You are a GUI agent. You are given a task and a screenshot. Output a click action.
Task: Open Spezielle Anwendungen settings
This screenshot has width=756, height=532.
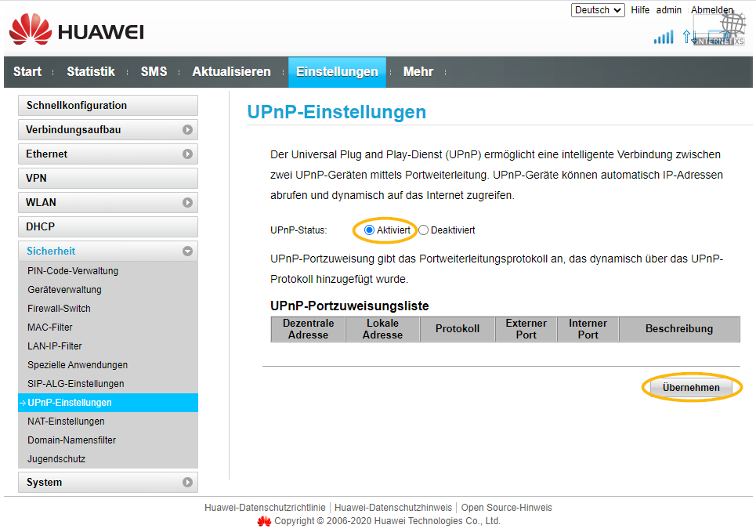78,365
